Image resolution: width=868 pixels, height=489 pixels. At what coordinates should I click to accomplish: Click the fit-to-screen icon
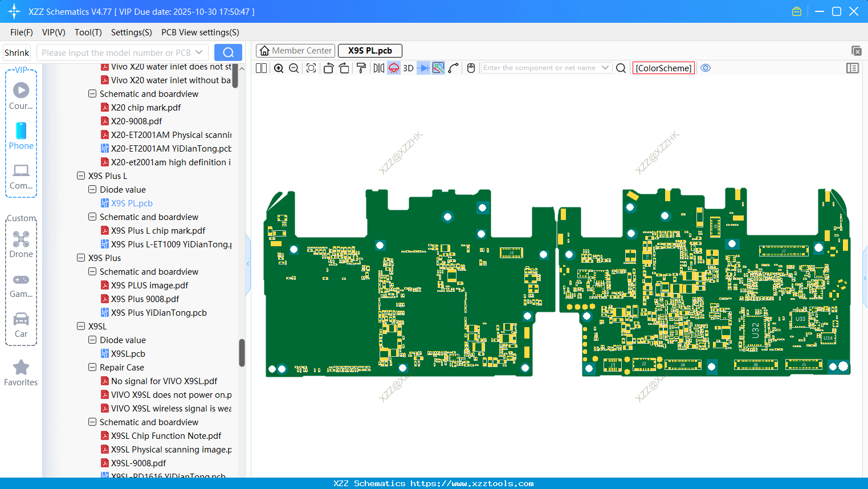311,68
